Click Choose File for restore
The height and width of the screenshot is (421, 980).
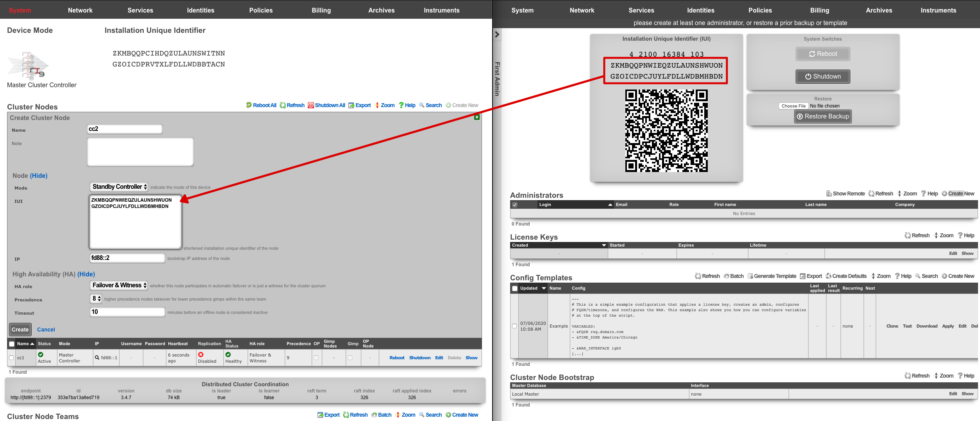pos(793,106)
